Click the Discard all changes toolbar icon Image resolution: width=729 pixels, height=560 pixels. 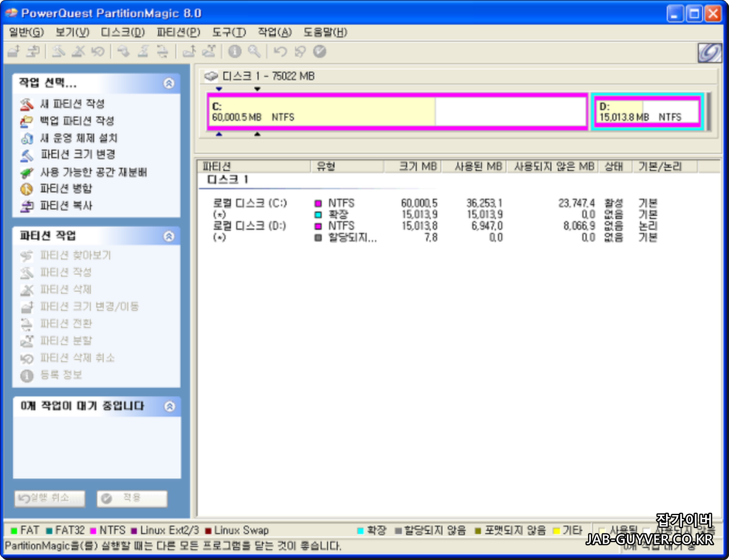[x=300, y=51]
